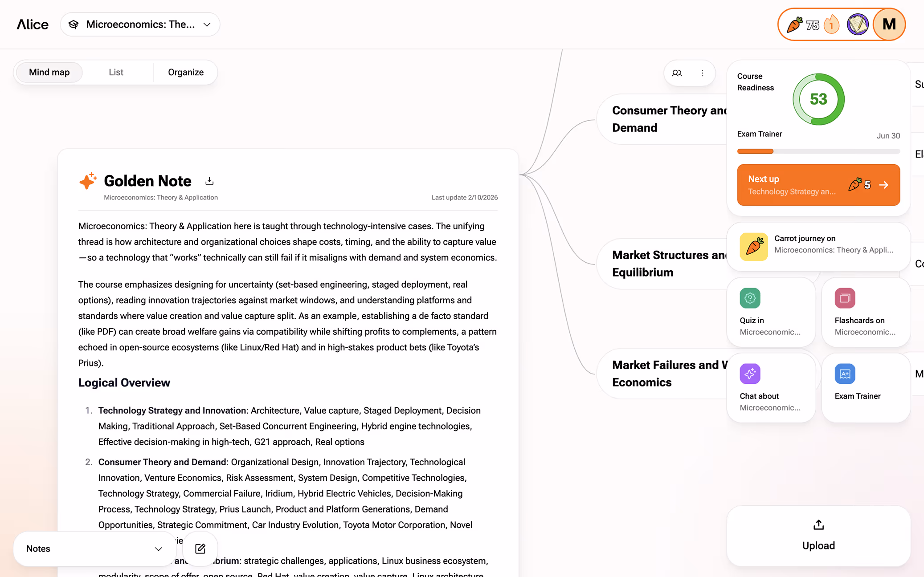
Task: Select the Quiz in Microeconomics icon
Action: pyautogui.click(x=749, y=298)
